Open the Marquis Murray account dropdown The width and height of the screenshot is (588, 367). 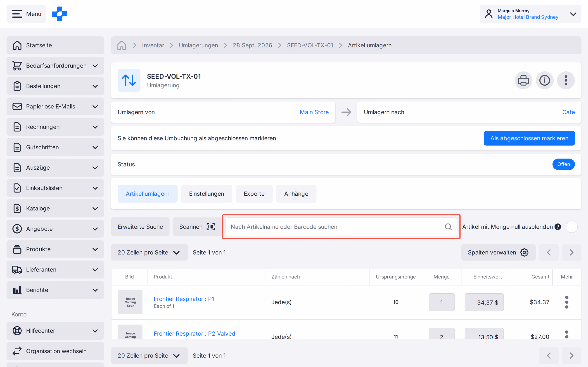click(530, 14)
